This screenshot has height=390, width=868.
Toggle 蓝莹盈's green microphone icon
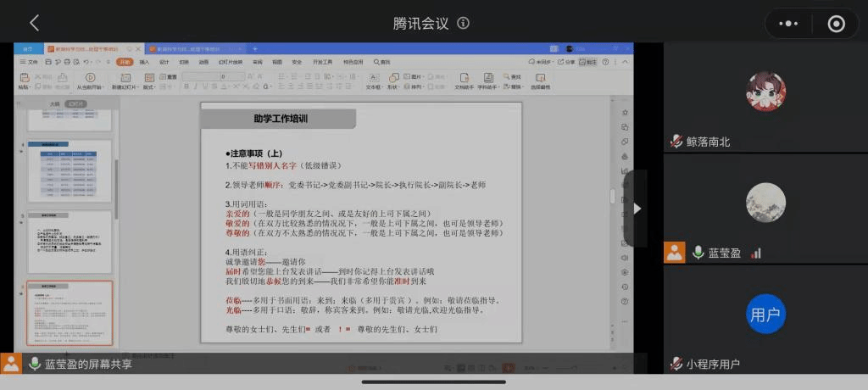[698, 252]
